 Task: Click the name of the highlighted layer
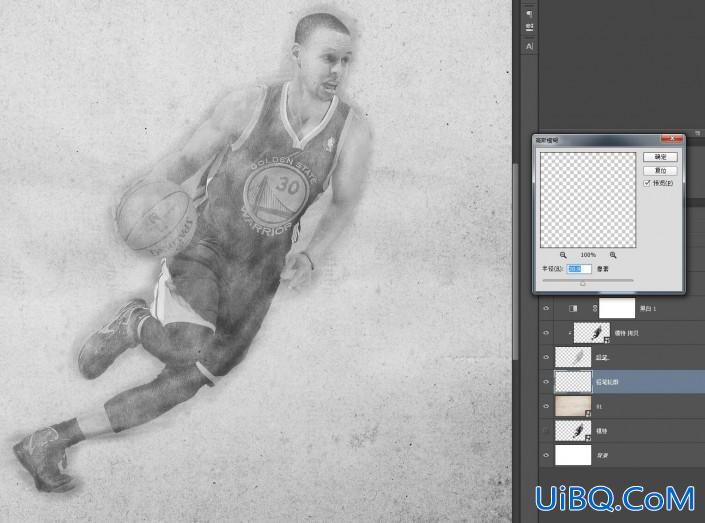tap(607, 382)
